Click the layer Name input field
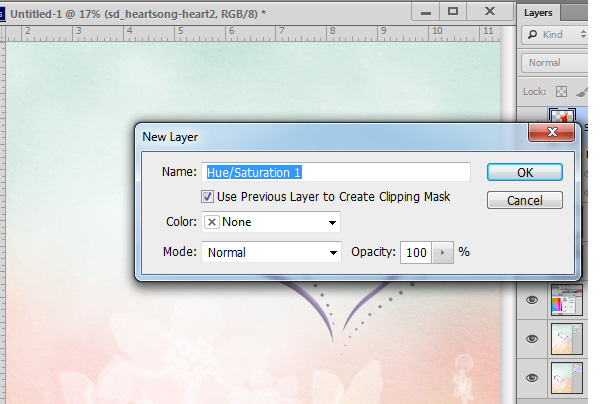The width and height of the screenshot is (600, 404). pyautogui.click(x=336, y=172)
